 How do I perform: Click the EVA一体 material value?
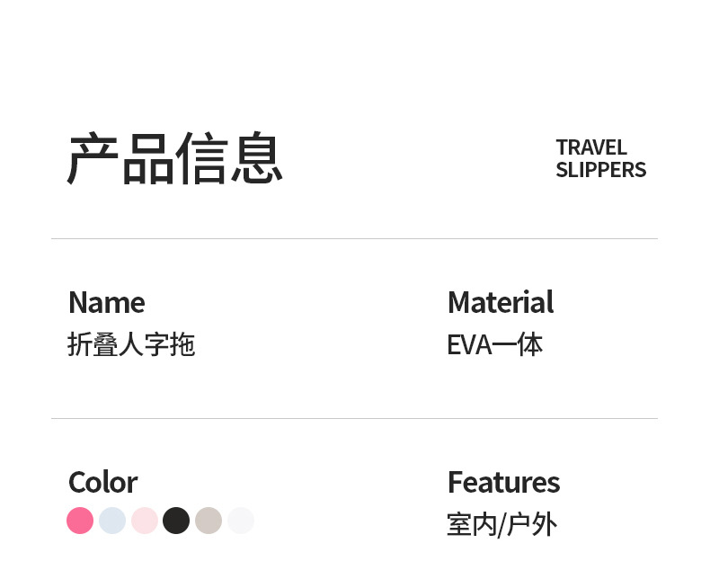click(x=494, y=344)
